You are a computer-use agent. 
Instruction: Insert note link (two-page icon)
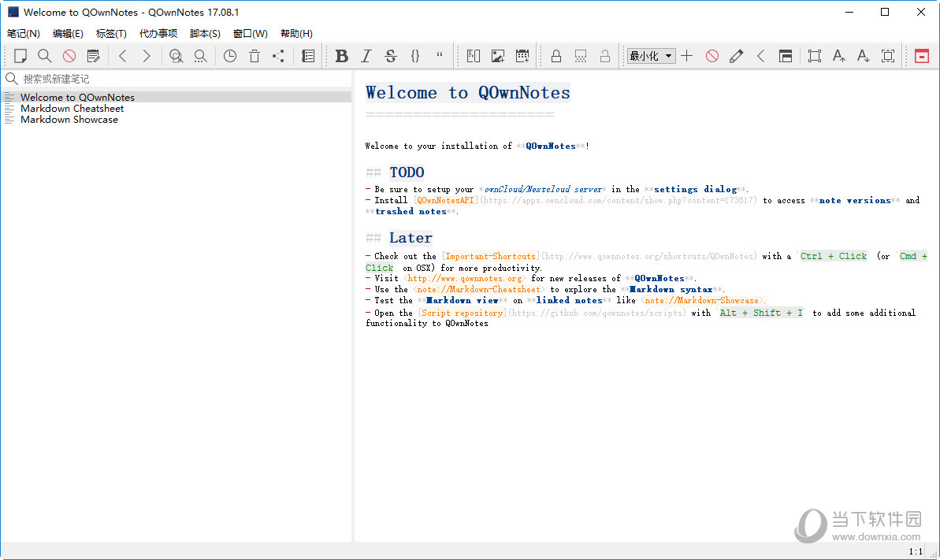tap(473, 56)
